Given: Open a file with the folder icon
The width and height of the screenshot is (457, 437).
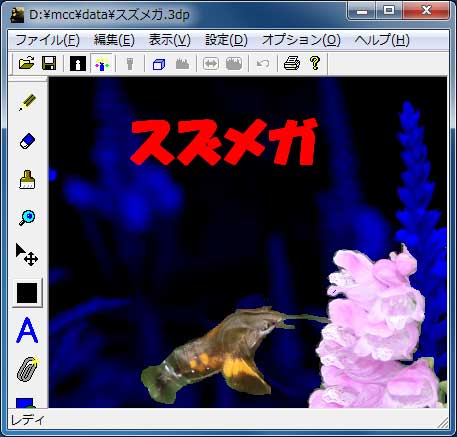Looking at the screenshot, I should 27,63.
